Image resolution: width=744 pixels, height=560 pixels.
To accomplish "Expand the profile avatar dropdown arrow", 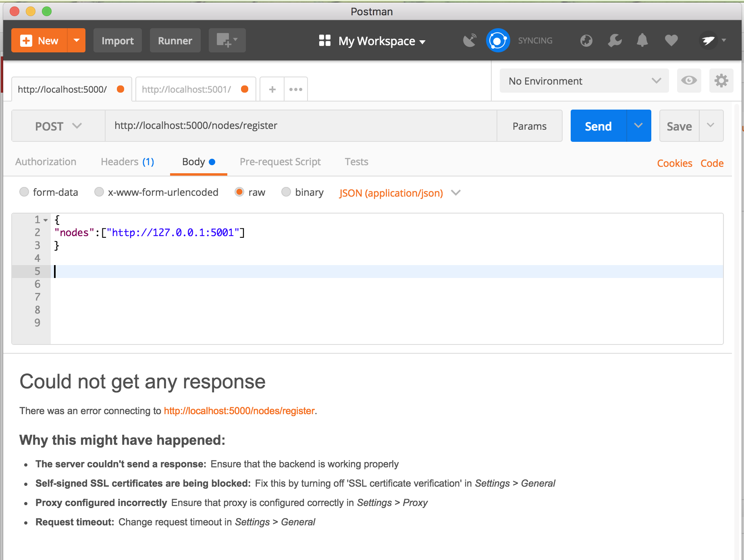I will (x=724, y=40).
